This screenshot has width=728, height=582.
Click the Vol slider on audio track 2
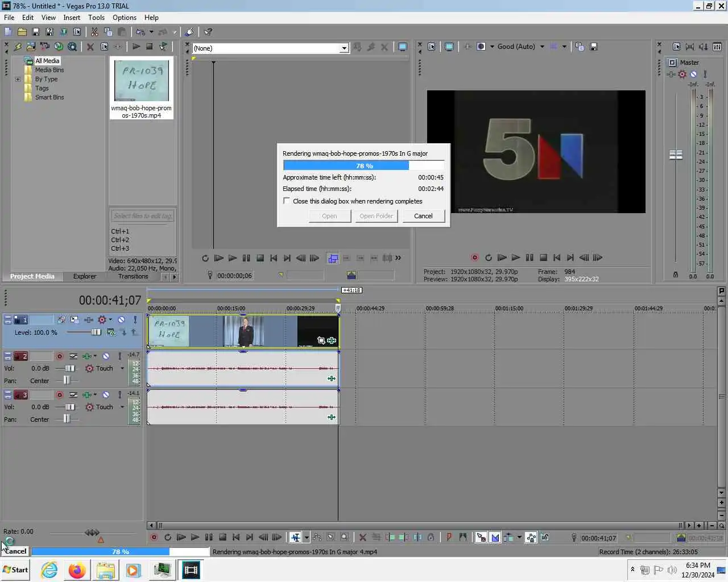(x=70, y=368)
